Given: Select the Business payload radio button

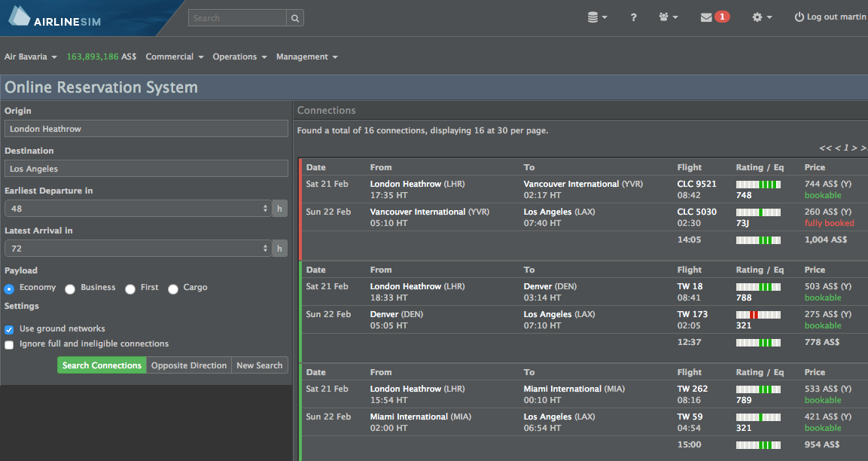Looking at the screenshot, I should point(70,288).
